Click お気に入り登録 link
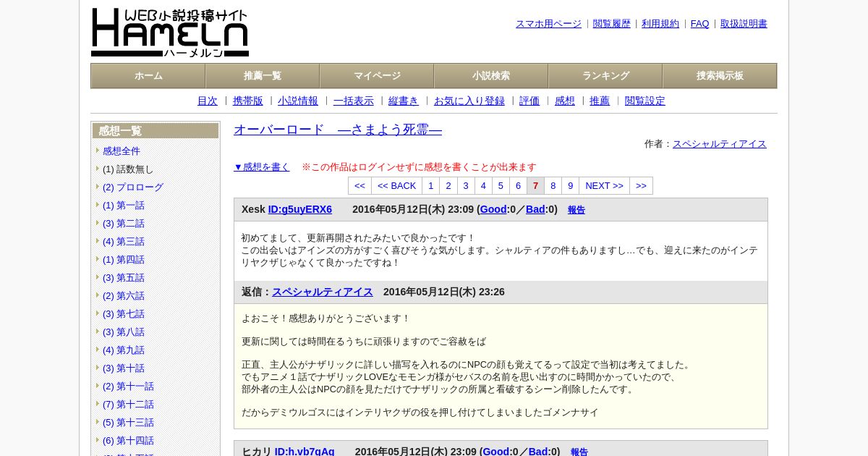Screen dimensions: 868x456 469,101
